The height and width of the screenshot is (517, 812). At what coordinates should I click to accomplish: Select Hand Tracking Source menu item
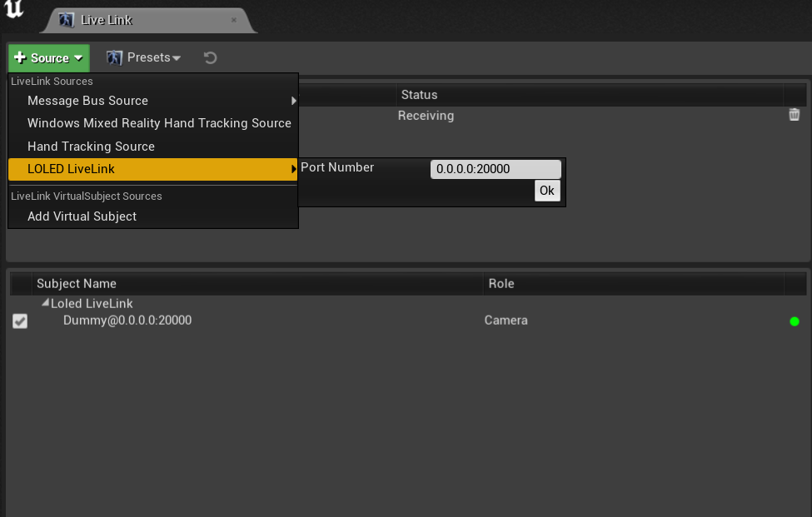[153, 147]
